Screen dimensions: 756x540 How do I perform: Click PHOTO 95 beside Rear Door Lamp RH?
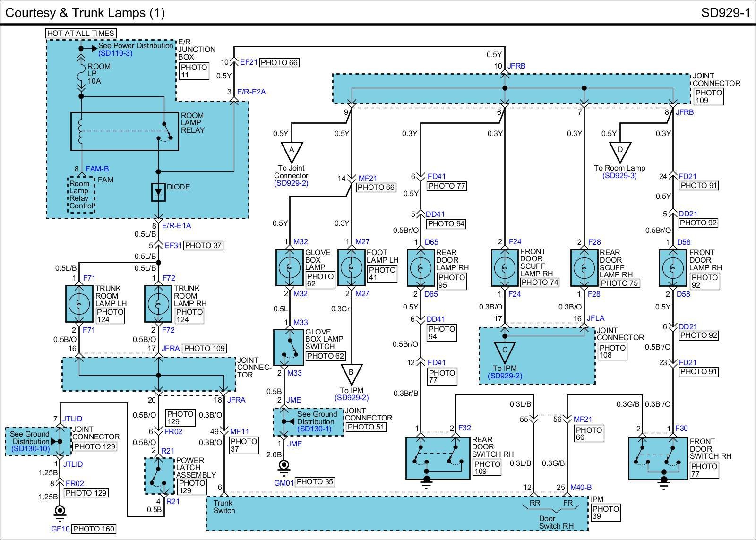click(451, 281)
